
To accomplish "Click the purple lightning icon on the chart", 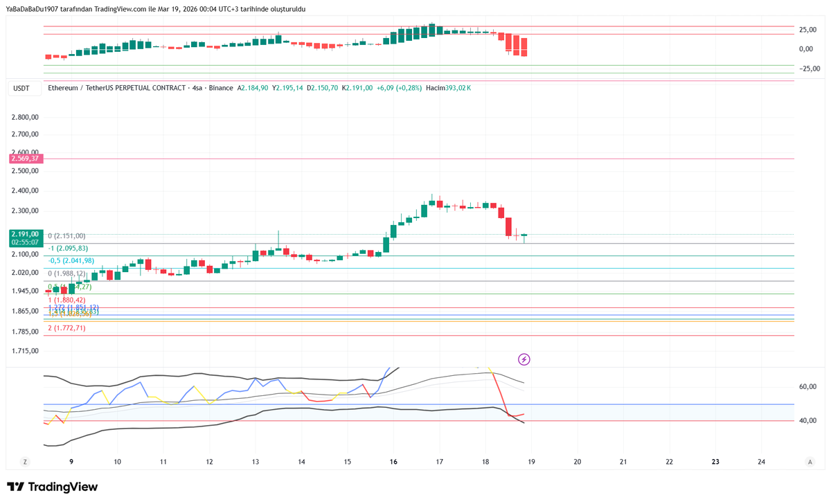I will click(x=524, y=359).
